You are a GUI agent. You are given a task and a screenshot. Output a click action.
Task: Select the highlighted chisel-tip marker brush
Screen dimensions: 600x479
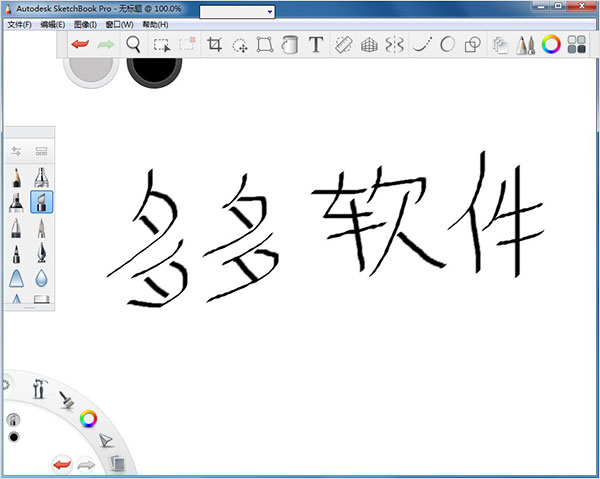41,202
